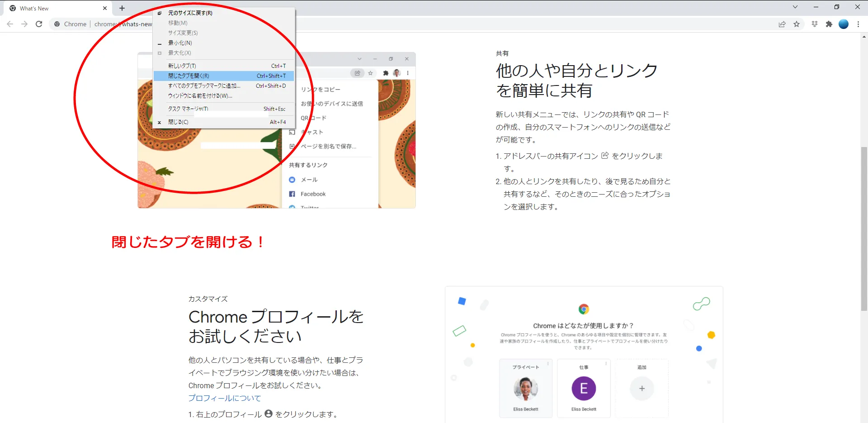Screen dimensions: 868x423
Task: Open タスク マネージャ(T) from menu
Action: [224, 109]
